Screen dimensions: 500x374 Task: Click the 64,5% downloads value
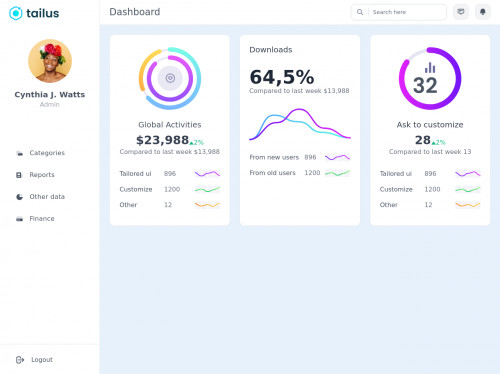coord(282,77)
